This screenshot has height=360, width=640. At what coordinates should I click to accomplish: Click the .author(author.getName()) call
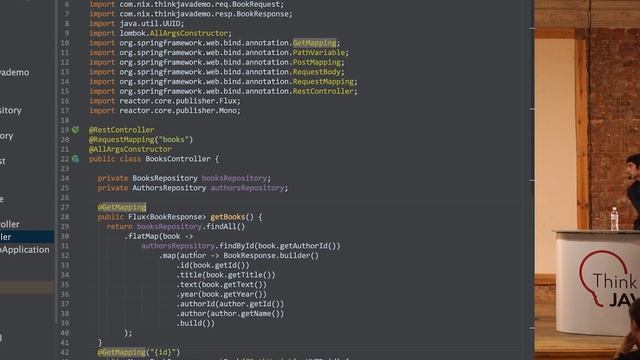pyautogui.click(x=230, y=314)
